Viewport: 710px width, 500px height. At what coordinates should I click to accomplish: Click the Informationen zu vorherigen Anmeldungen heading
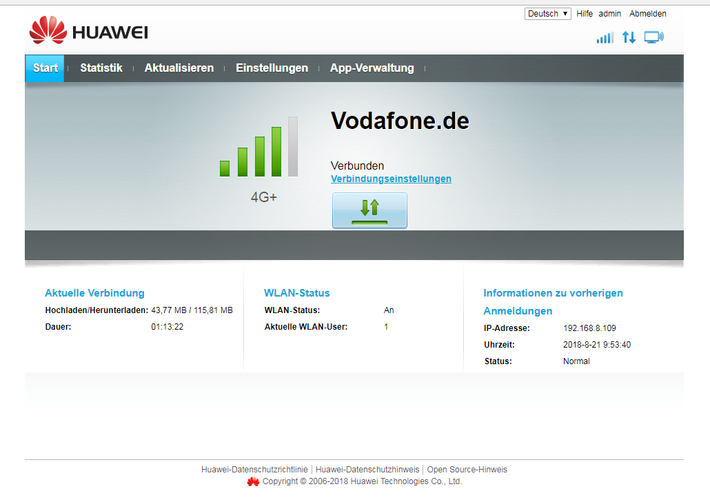coord(553,302)
